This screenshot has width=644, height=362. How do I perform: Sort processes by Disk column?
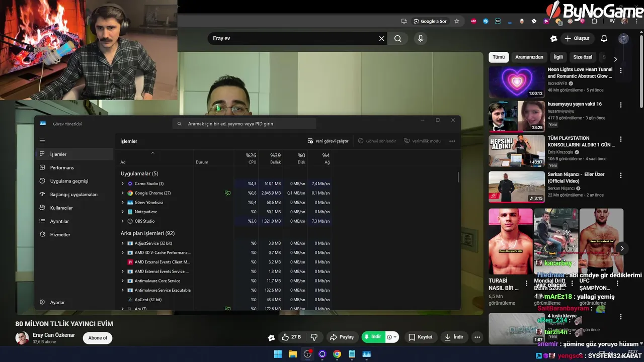click(295, 158)
